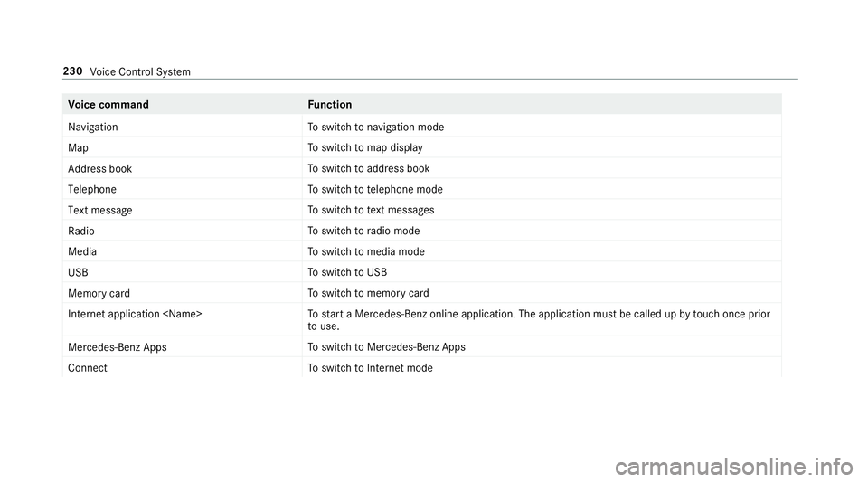Click "To switch to navigation mode" description

376,128
